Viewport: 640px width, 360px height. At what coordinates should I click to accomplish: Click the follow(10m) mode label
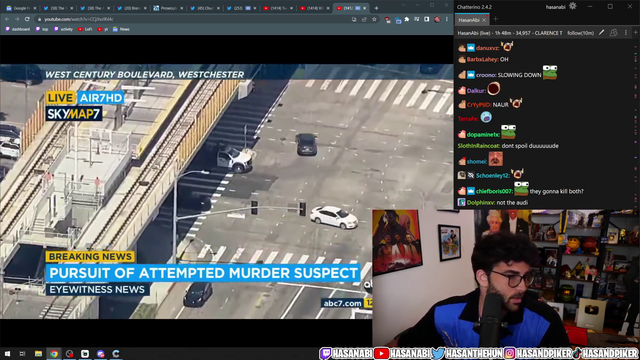(580, 33)
